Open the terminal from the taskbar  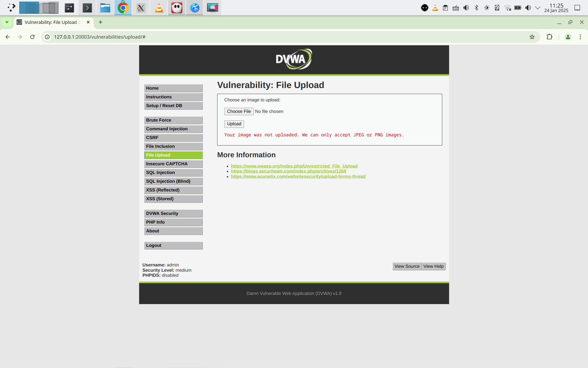87,8
